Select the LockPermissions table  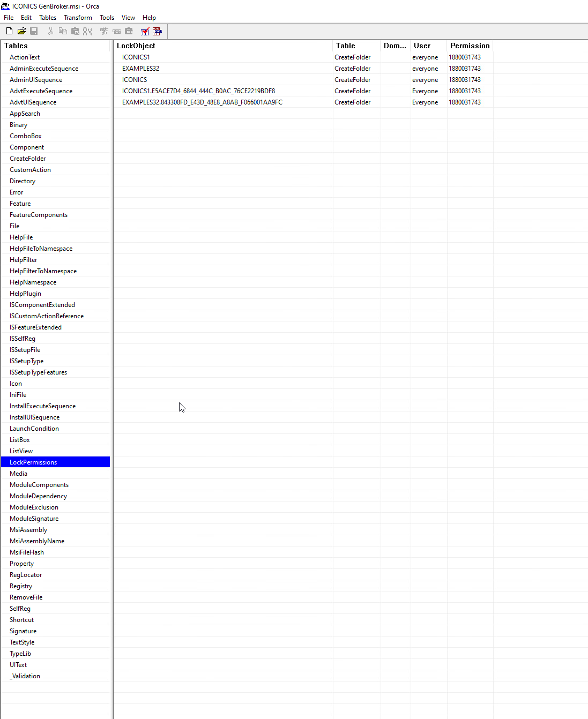[55, 462]
